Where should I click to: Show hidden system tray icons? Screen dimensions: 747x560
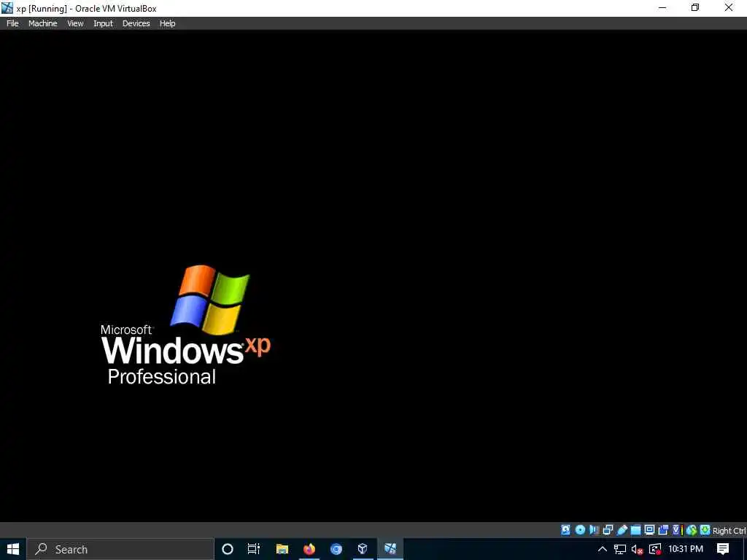(x=602, y=549)
